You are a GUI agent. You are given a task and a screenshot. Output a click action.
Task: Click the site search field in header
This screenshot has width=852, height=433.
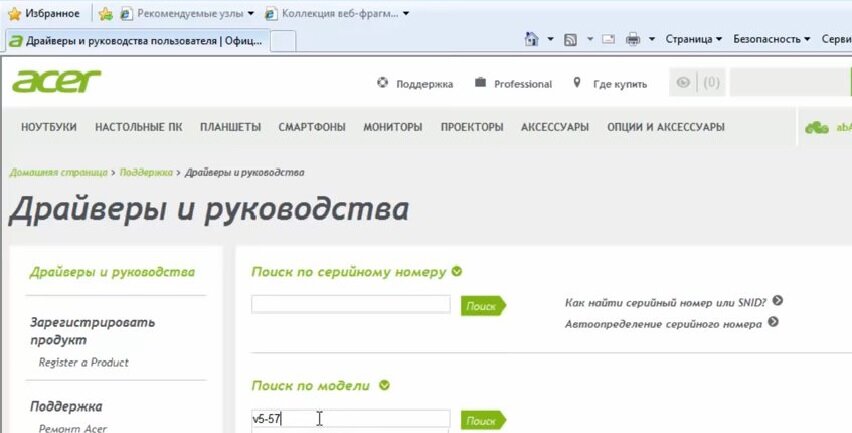pyautogui.click(x=790, y=83)
